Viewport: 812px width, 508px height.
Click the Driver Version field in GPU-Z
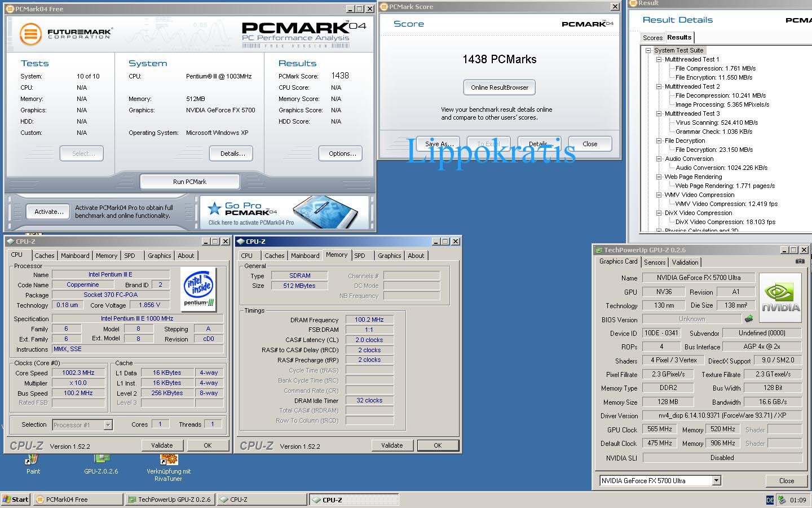click(722, 415)
